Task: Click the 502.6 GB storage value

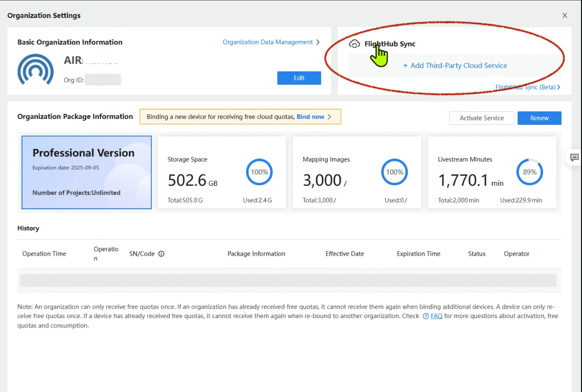Action: click(x=193, y=180)
